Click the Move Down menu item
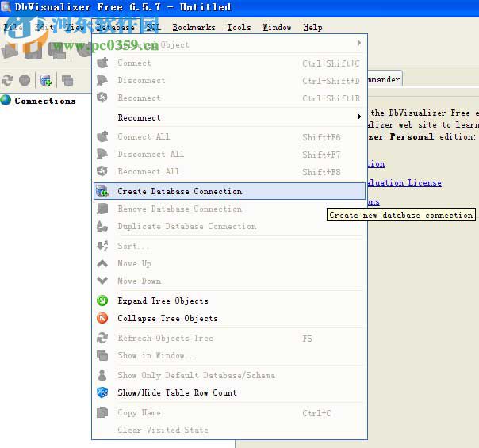 (229, 281)
